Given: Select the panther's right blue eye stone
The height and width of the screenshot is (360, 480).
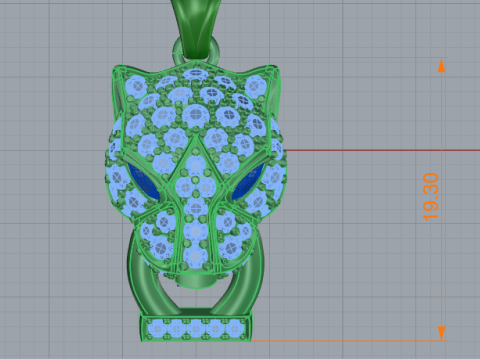Looking at the screenshot, I should 247,182.
